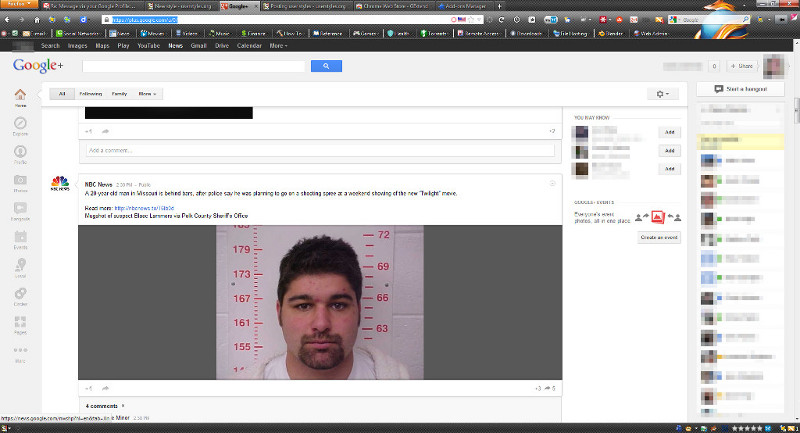The width and height of the screenshot is (800, 433).
Task: Select the Following stream tab
Action: 91,94
